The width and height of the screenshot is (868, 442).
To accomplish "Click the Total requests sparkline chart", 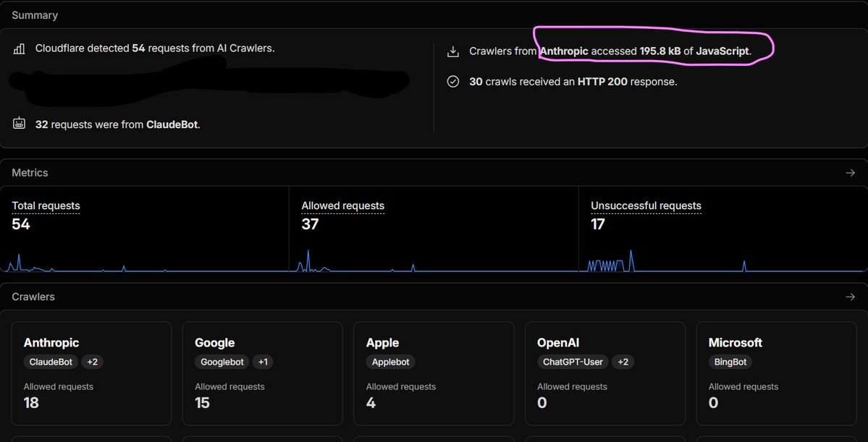I will coord(145,262).
